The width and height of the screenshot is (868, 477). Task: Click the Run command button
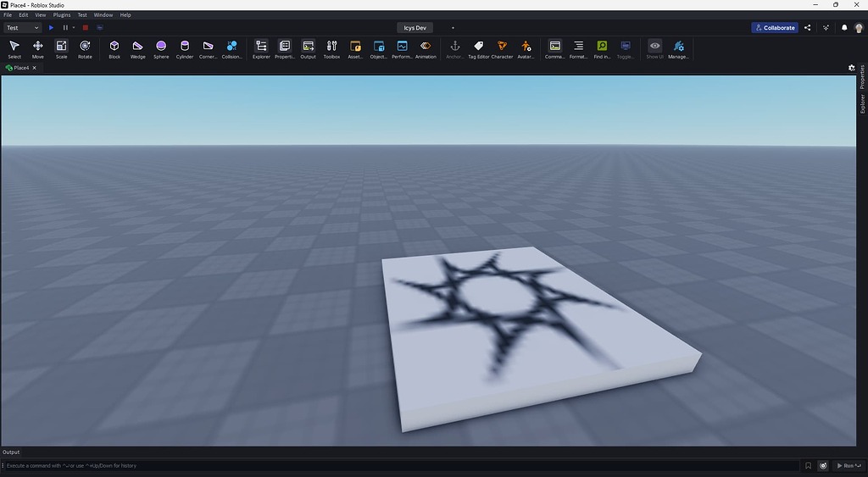click(849, 466)
